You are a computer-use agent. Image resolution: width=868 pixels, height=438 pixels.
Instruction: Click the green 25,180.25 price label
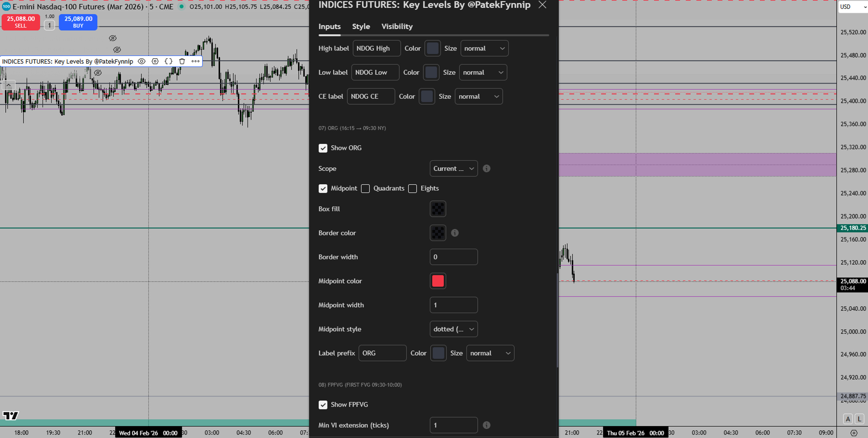pyautogui.click(x=853, y=228)
